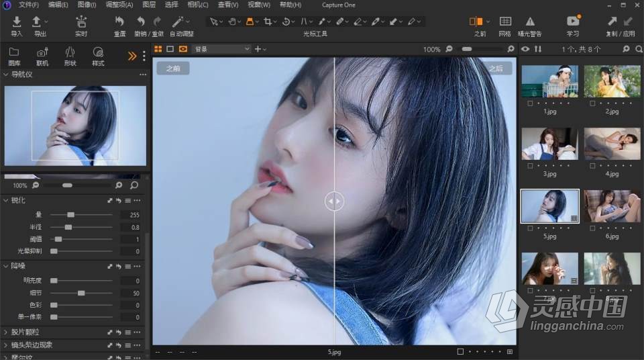Screen dimensions: 644x360
Task: Tick the checkbox under 5.jpg thumbnail
Action: [x=530, y=228]
